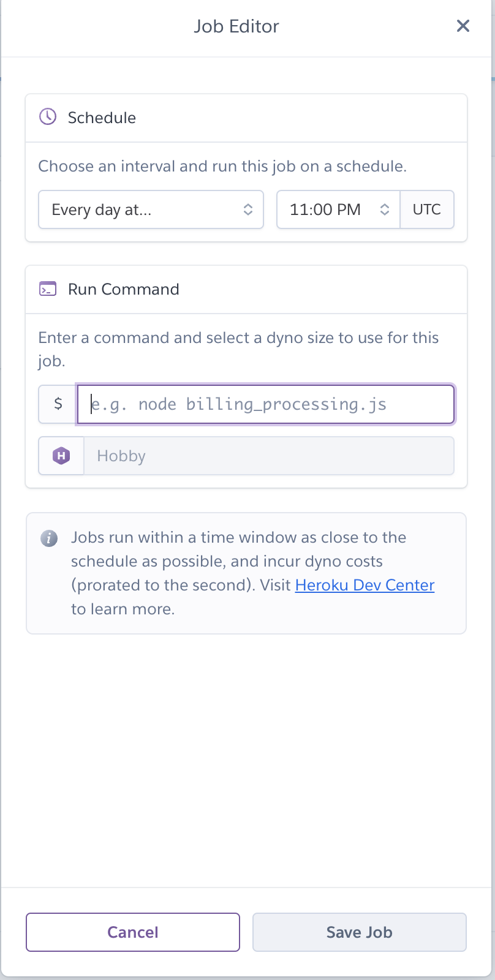The height and width of the screenshot is (980, 495).
Task: Click the Run Command section heading
Action: (x=123, y=289)
